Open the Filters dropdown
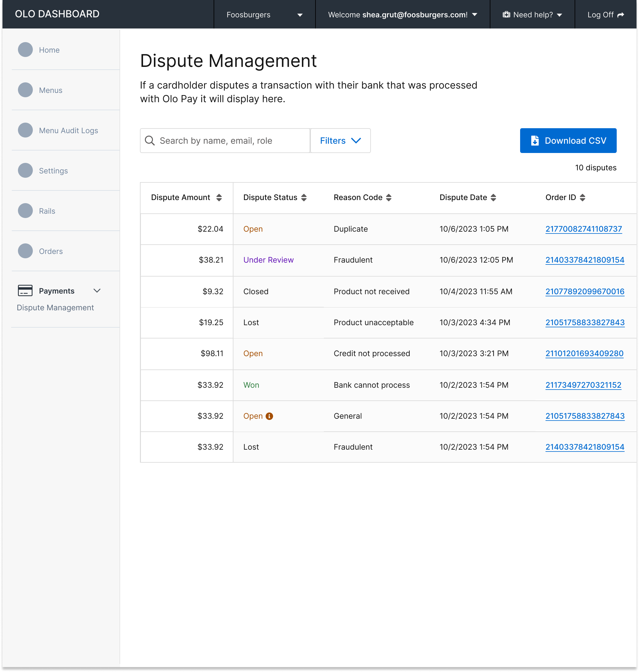The width and height of the screenshot is (639, 672). pos(340,141)
